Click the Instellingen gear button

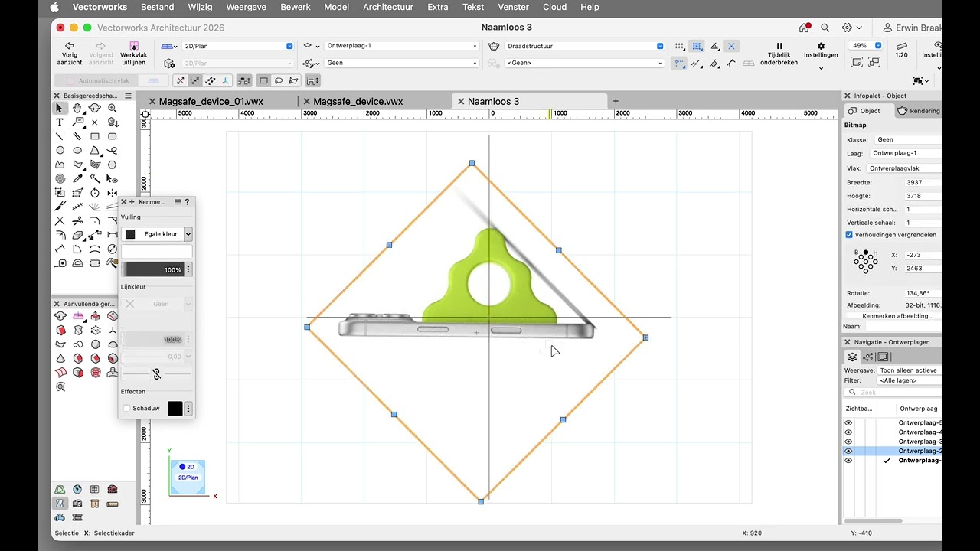(x=821, y=51)
